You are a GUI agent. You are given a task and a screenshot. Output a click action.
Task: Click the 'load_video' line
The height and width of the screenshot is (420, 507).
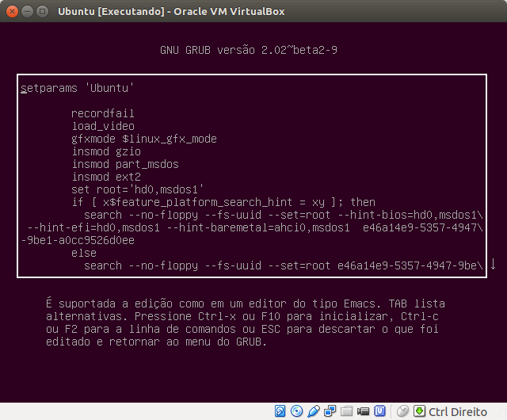pos(103,126)
